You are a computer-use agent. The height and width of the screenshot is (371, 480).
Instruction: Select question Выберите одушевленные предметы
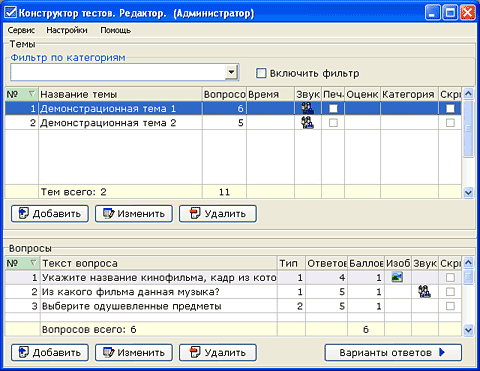click(233, 306)
